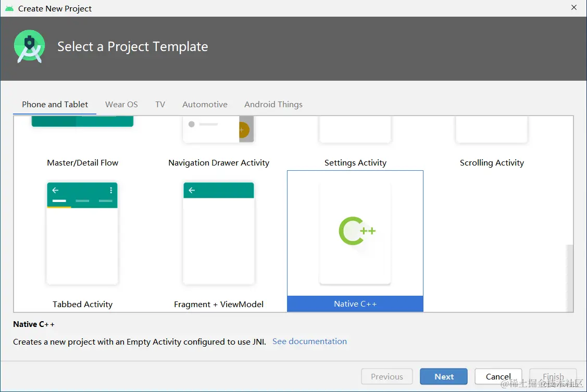Click the highlighted Native C++ label
The width and height of the screenshot is (587, 392).
click(x=355, y=304)
